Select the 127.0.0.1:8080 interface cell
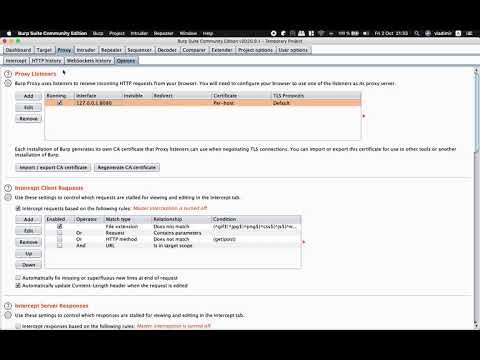Image resolution: width=480 pixels, height=360 pixels. (98, 103)
